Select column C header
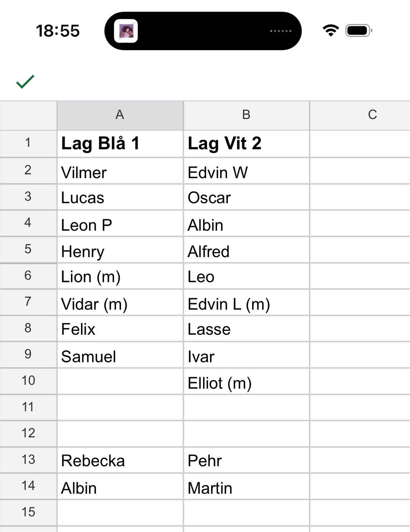Viewport: 410px width, 532px height. [x=360, y=115]
